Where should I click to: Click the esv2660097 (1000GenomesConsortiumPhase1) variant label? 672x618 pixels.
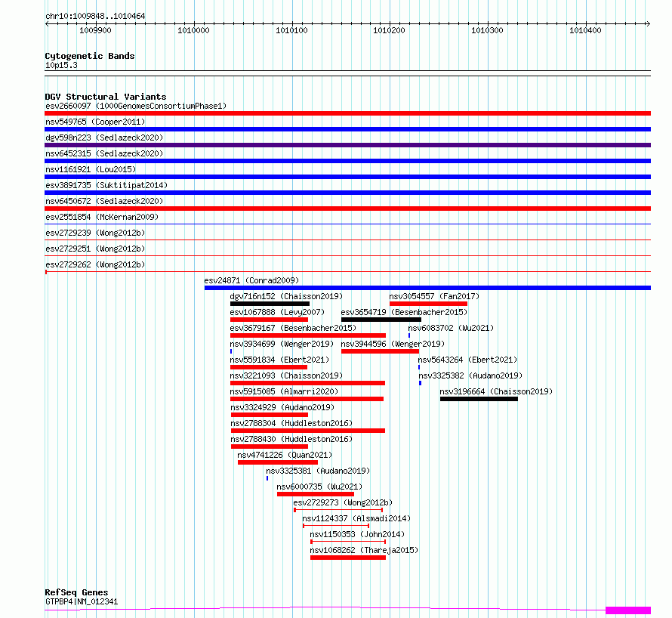pos(136,106)
